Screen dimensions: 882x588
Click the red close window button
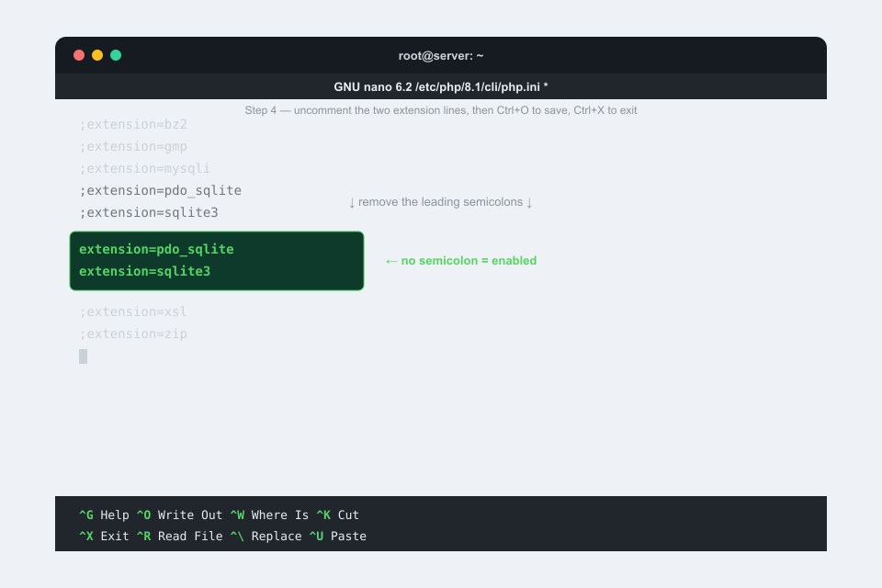(79, 55)
